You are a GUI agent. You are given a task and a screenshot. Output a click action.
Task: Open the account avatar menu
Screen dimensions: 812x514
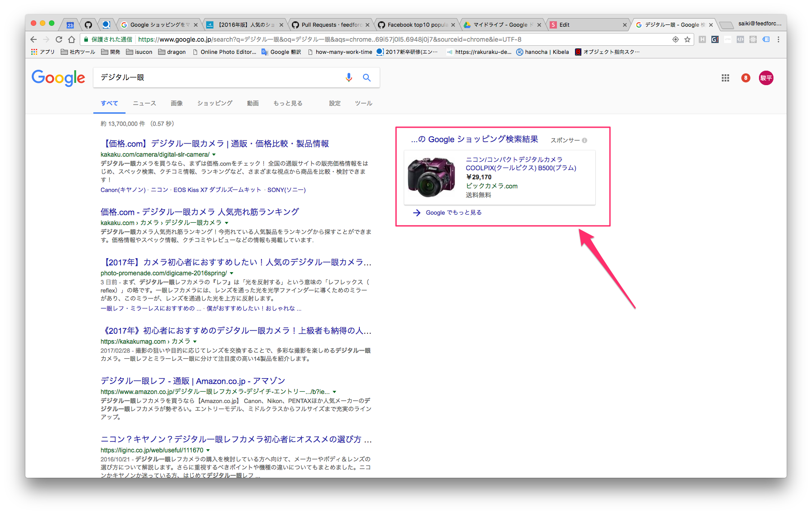click(766, 78)
